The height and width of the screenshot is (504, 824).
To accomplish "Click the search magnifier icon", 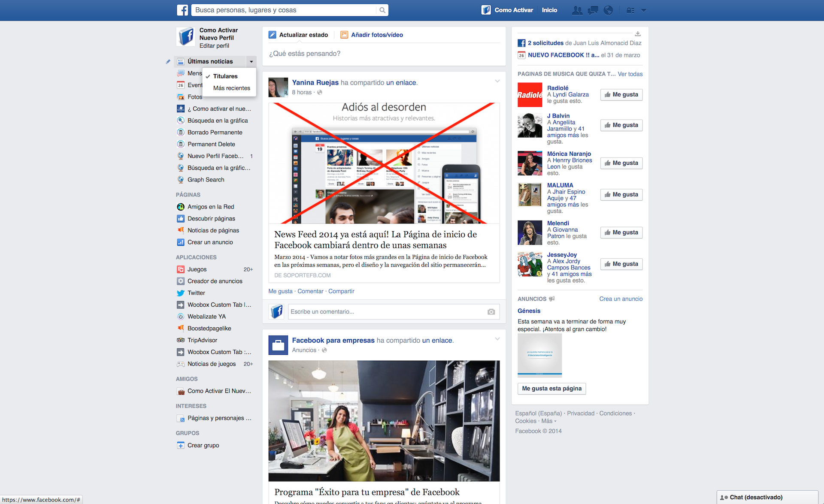I will pyautogui.click(x=382, y=10).
